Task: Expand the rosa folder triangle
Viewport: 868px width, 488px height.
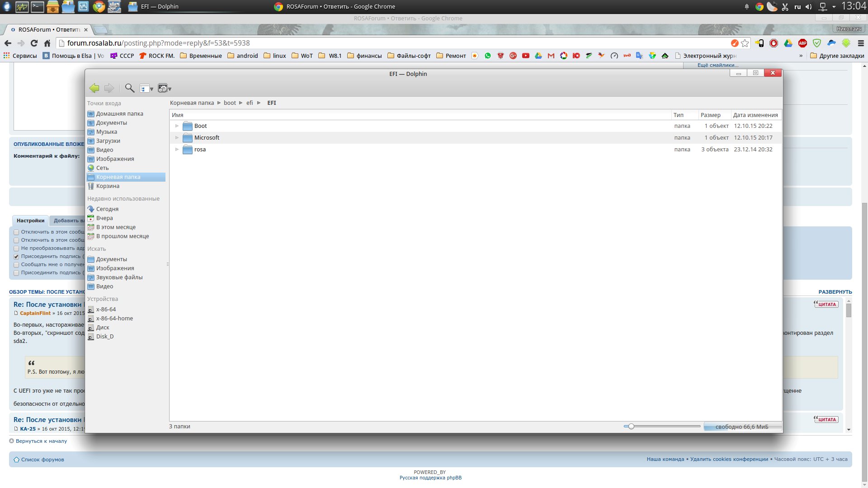Action: pos(177,150)
